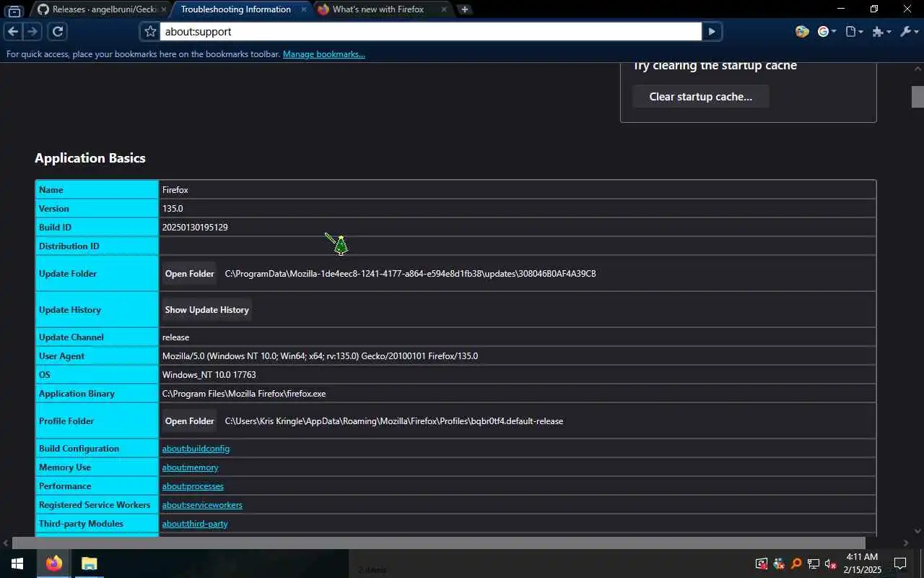Click Open Folder for Profile Folder
The width and height of the screenshot is (924, 578).
(x=189, y=421)
